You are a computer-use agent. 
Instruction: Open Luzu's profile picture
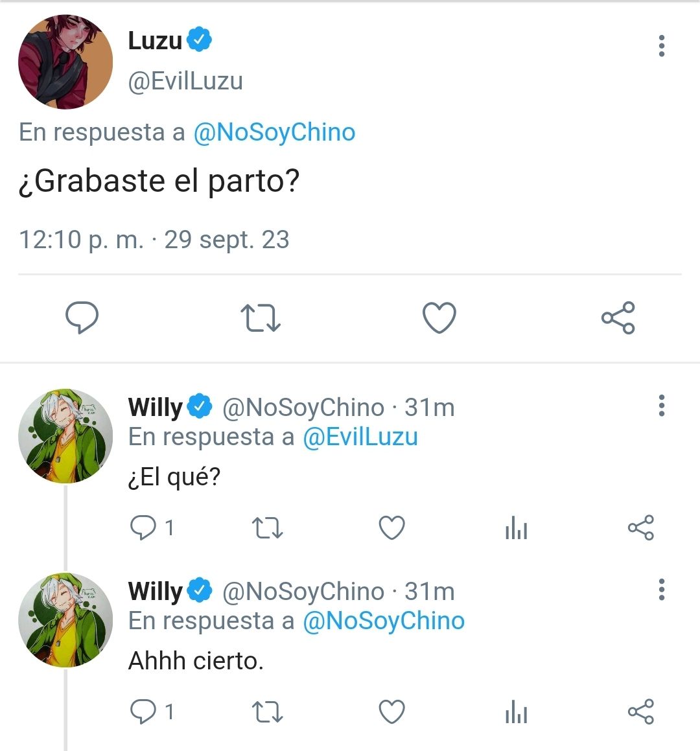pyautogui.click(x=65, y=62)
